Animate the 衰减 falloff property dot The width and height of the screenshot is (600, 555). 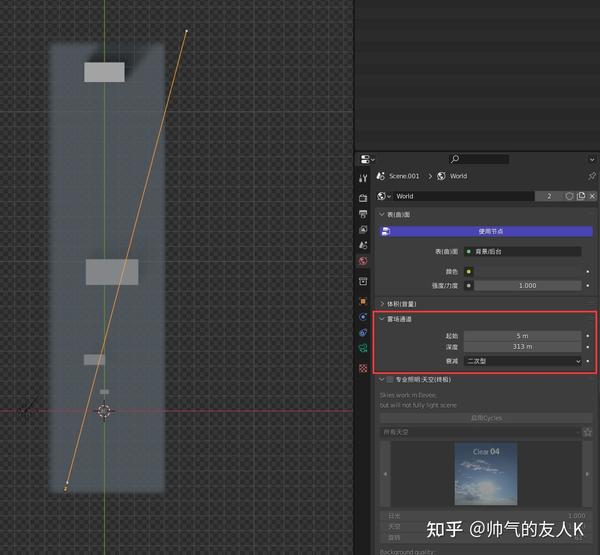pyautogui.click(x=588, y=361)
